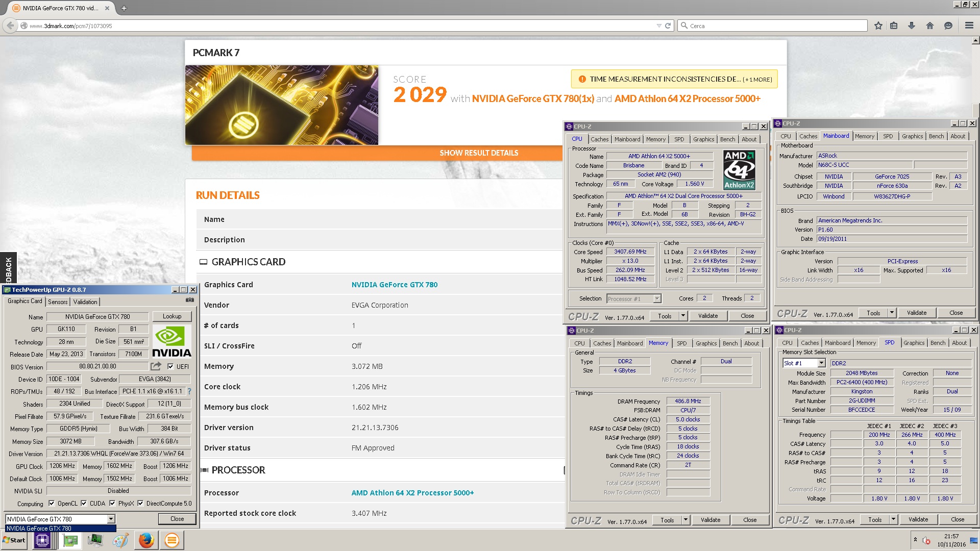Click Validate in CPU-Z CPU window
This screenshot has height=551, width=980.
pos(708,316)
